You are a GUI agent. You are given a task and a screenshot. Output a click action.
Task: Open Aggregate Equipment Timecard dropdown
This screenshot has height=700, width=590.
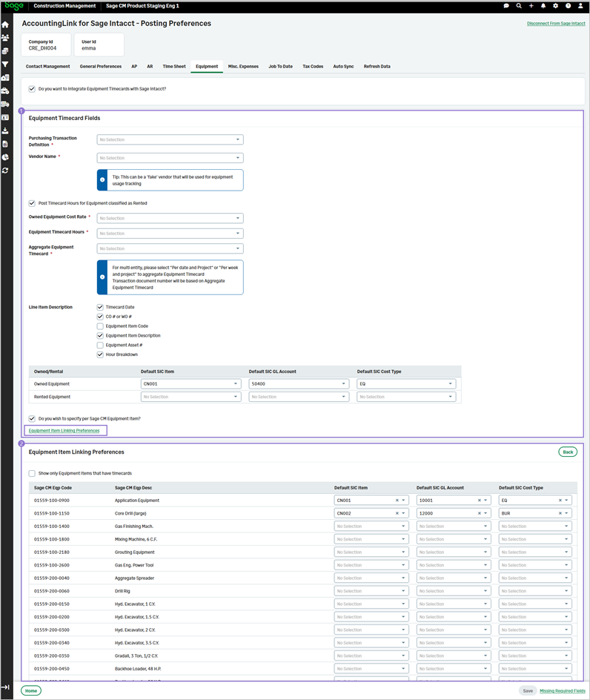click(170, 248)
